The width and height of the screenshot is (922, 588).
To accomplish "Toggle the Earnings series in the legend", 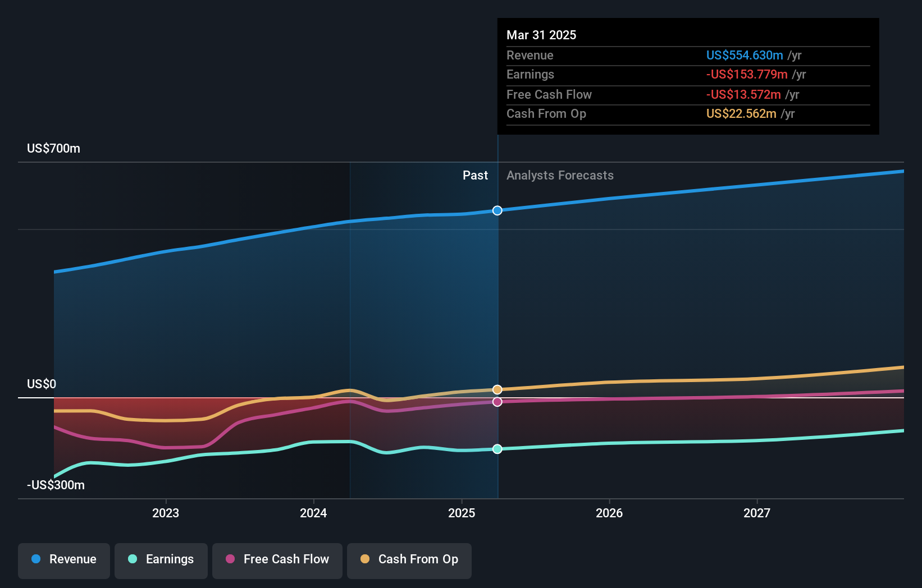I will pos(161,561).
